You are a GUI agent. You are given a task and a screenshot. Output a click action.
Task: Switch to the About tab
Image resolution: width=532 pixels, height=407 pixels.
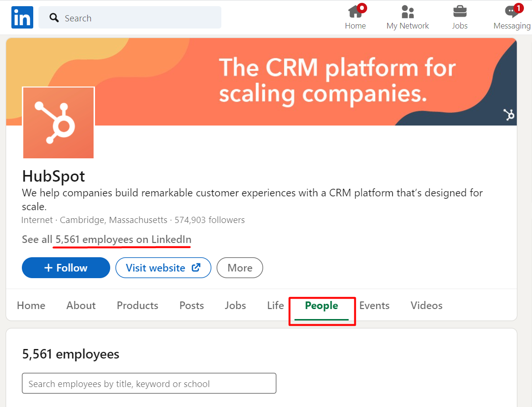point(81,305)
